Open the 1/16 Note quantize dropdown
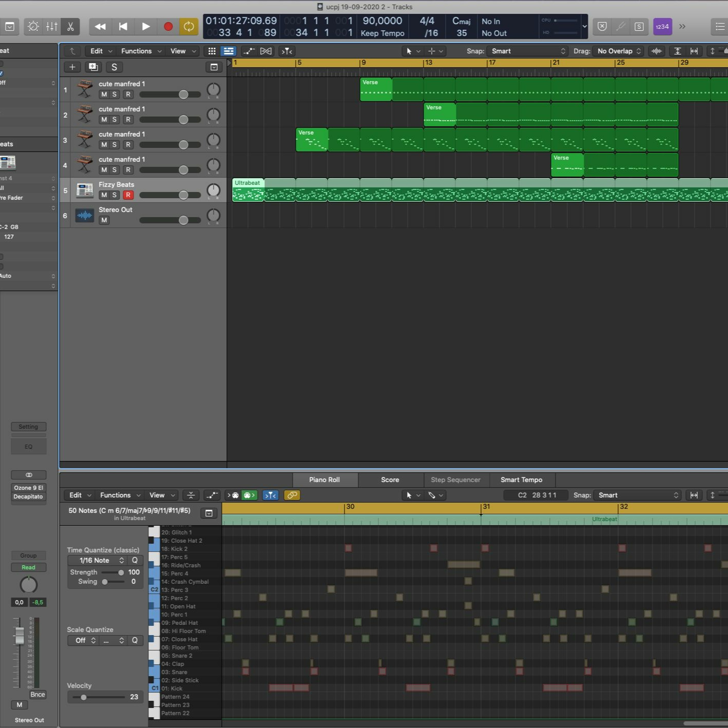The width and height of the screenshot is (728, 728). [x=98, y=560]
